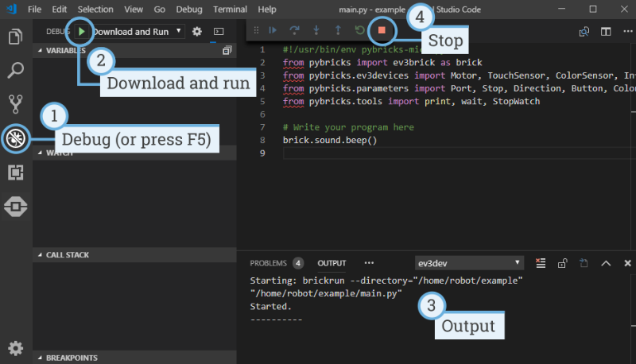636x364 pixels.
Task: Click Step Into in debug toolbar
Action: (x=316, y=30)
